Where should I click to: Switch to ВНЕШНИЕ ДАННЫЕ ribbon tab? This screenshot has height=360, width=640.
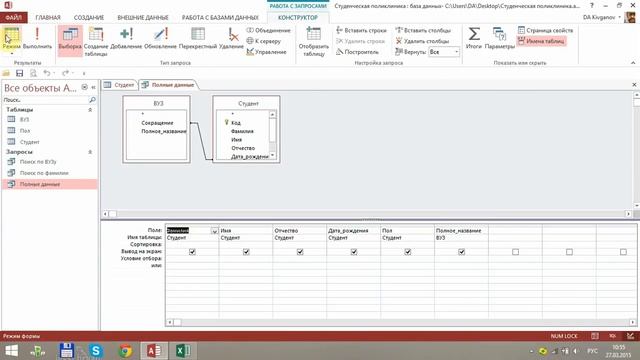(x=143, y=18)
